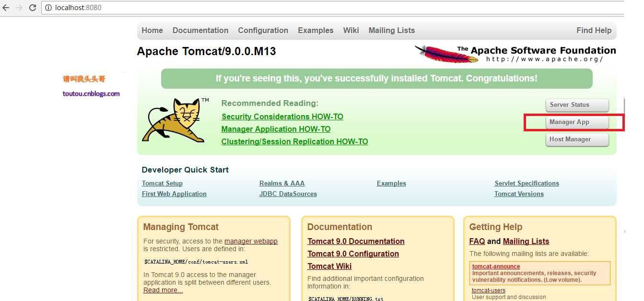Screen dimensions: 644x301
Task: Open the tomcat-users mailing list link
Action: (488, 290)
